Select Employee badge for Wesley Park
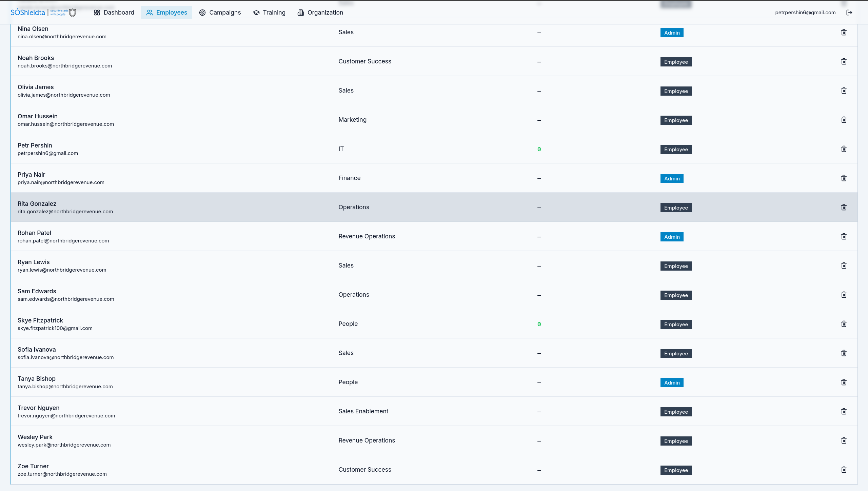 (x=676, y=441)
